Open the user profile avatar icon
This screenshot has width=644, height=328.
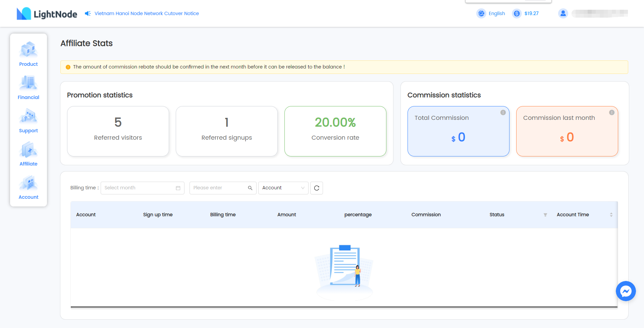point(563,13)
